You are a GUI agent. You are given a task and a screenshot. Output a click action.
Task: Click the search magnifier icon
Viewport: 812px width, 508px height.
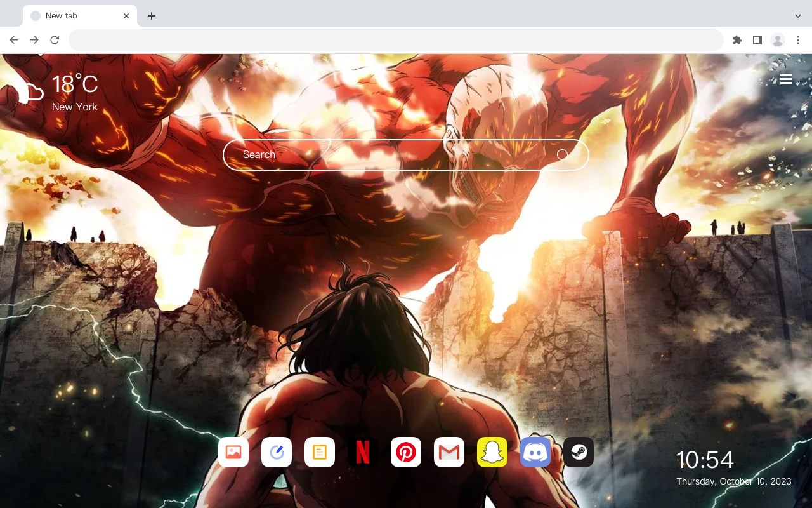pos(562,154)
